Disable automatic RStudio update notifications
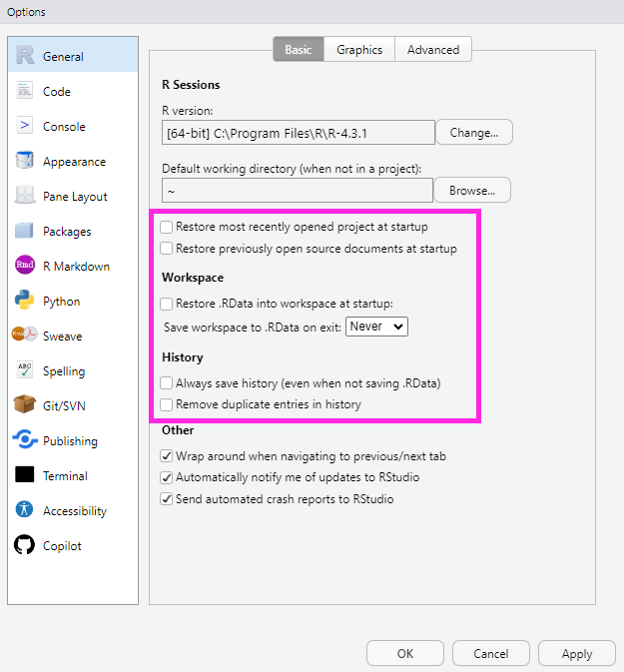This screenshot has width=624, height=672. [167, 477]
